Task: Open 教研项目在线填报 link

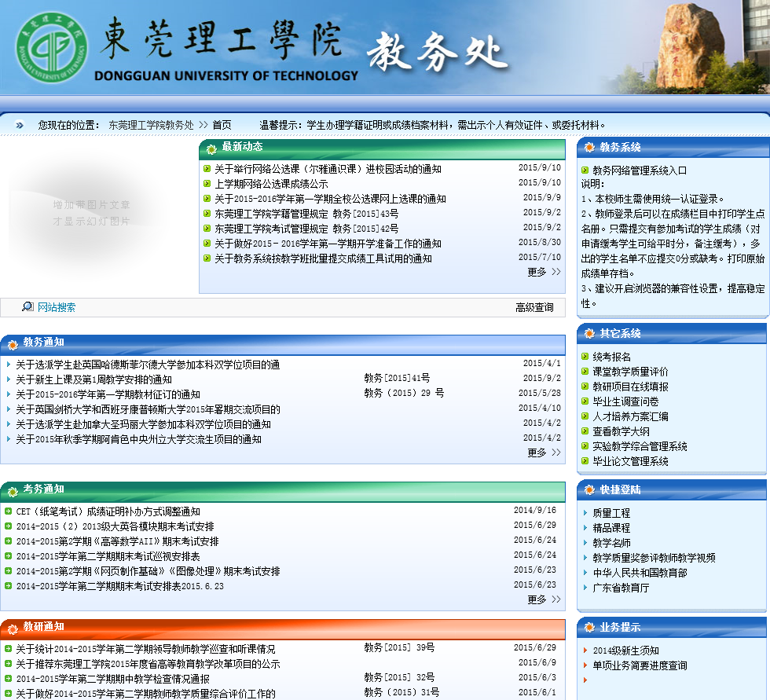Action: pos(630,387)
